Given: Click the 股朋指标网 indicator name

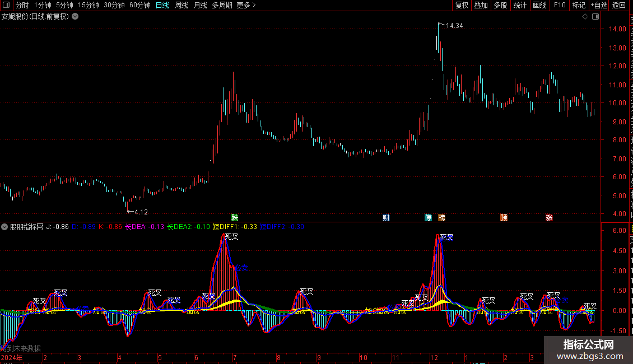Looking at the screenshot, I should (27, 227).
